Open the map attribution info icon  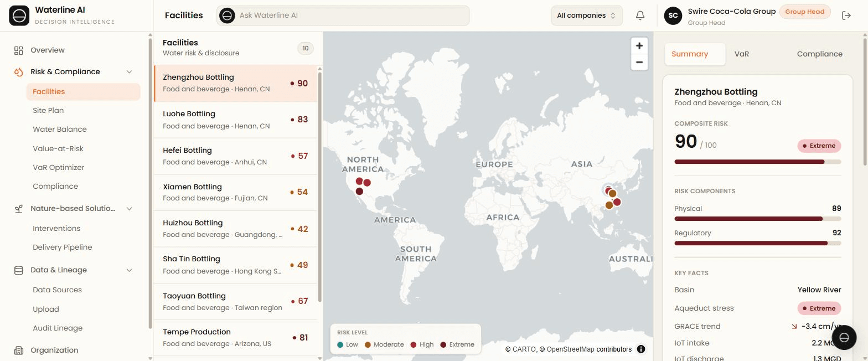[x=641, y=349]
